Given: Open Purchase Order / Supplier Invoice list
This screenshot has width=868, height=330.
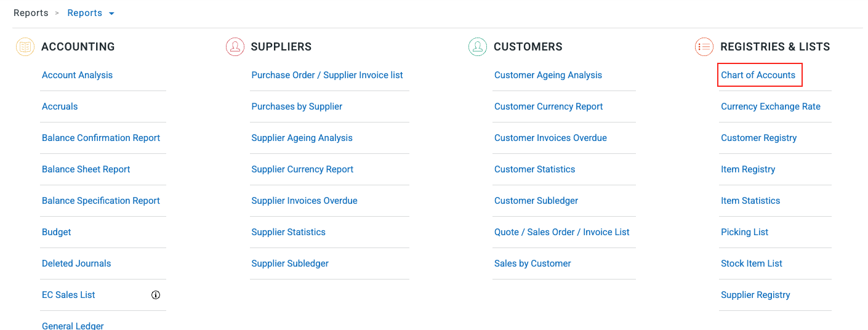Looking at the screenshot, I should point(327,75).
